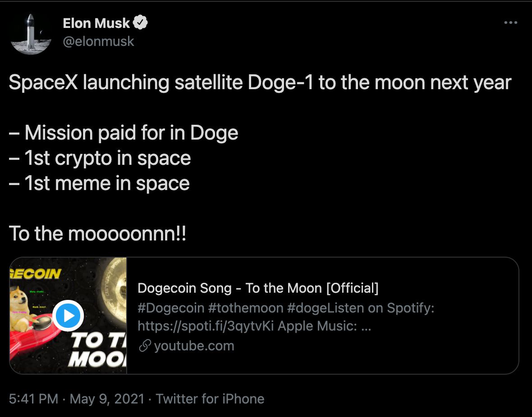532x417 pixels.
Task: Click the "Twitter for iPhone" source label
Action: tap(210, 399)
